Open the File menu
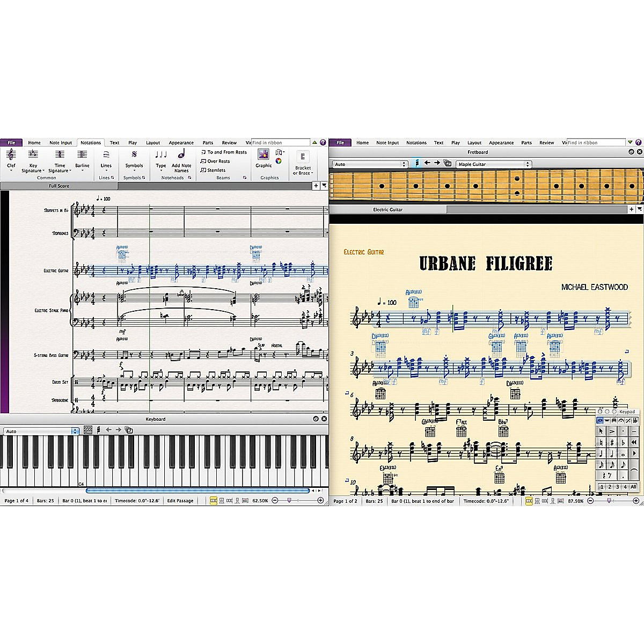644x644 pixels. click(11, 142)
